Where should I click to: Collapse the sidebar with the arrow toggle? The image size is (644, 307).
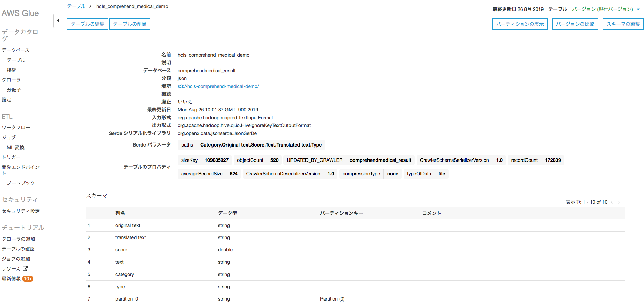[58, 20]
